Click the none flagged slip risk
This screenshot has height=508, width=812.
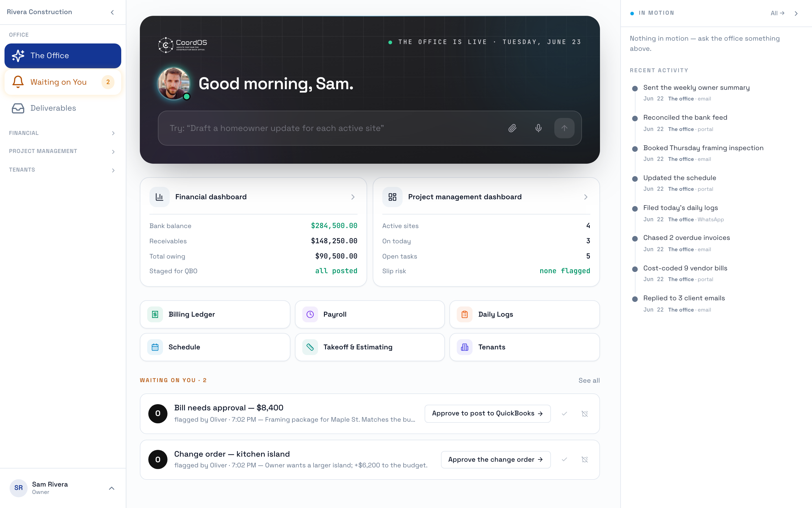point(565,271)
